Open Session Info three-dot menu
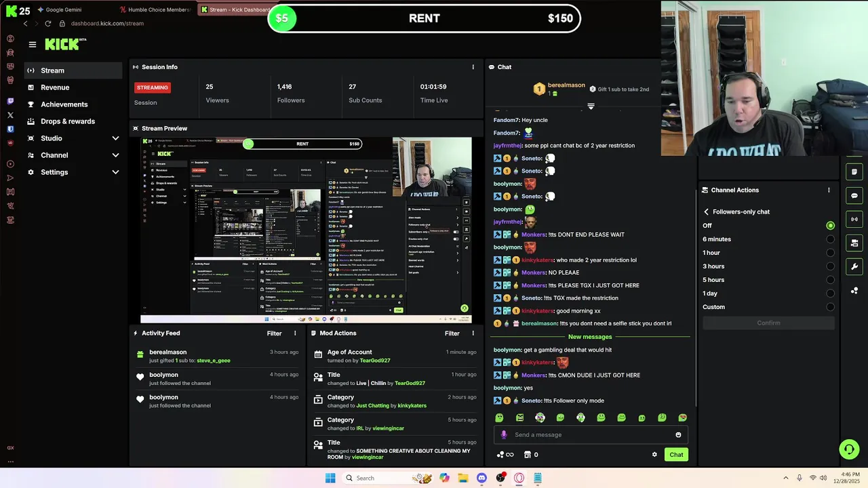This screenshot has width=868, height=488. click(x=473, y=67)
